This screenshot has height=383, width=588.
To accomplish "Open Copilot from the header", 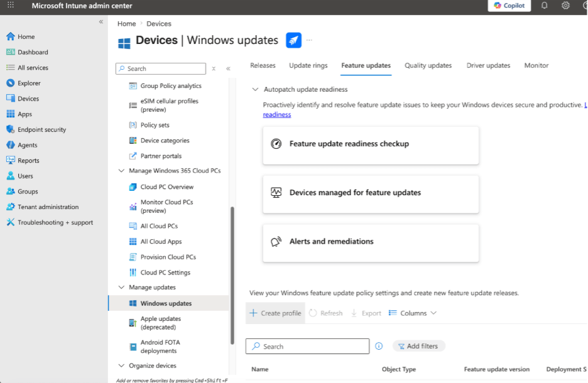I will 509,6.
